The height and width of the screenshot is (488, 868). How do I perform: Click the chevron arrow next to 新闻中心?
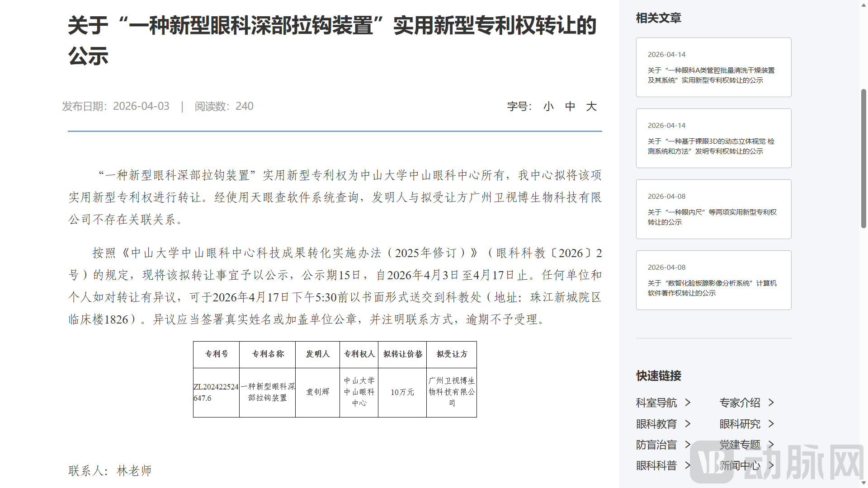tap(771, 465)
